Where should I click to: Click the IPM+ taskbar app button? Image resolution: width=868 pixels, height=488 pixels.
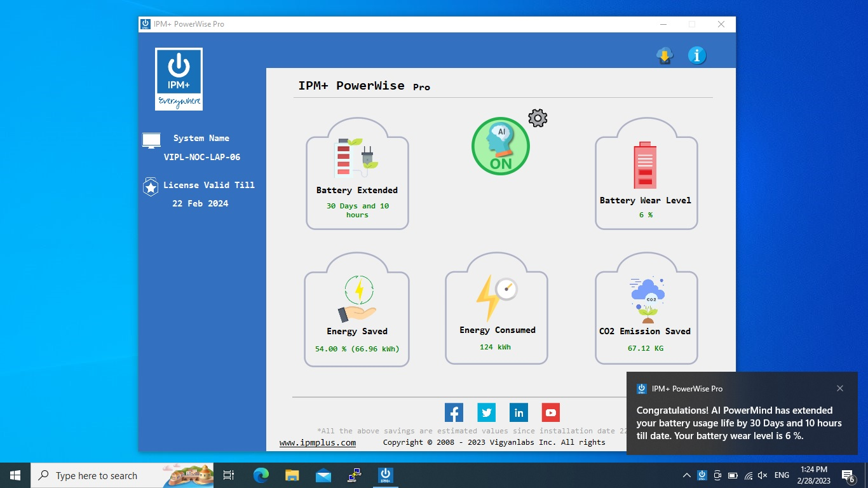pyautogui.click(x=385, y=475)
